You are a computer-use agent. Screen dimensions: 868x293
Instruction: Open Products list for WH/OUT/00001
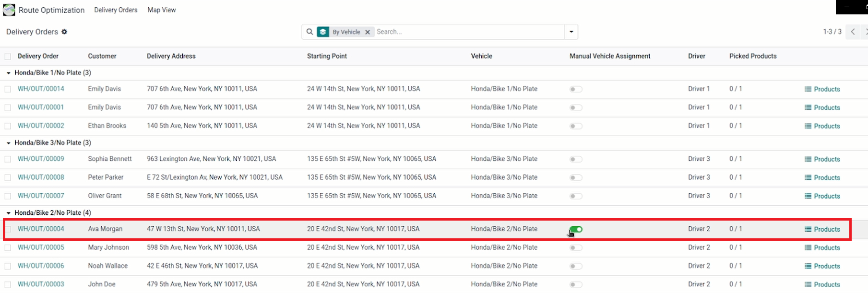pyautogui.click(x=822, y=107)
